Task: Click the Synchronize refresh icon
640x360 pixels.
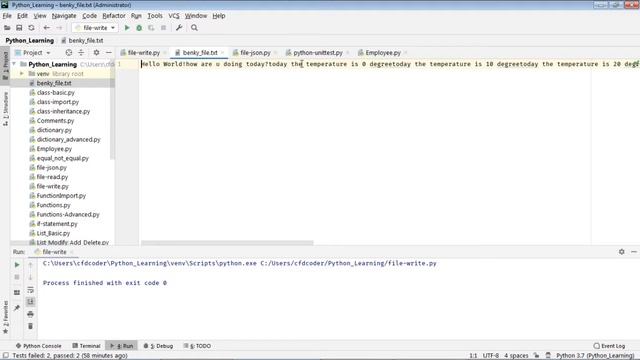Action: 31,28
